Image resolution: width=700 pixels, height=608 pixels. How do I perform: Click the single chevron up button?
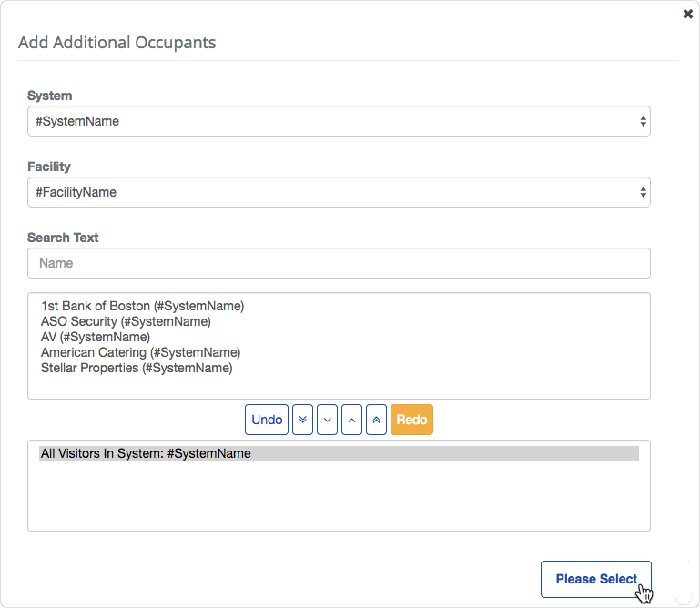point(352,420)
